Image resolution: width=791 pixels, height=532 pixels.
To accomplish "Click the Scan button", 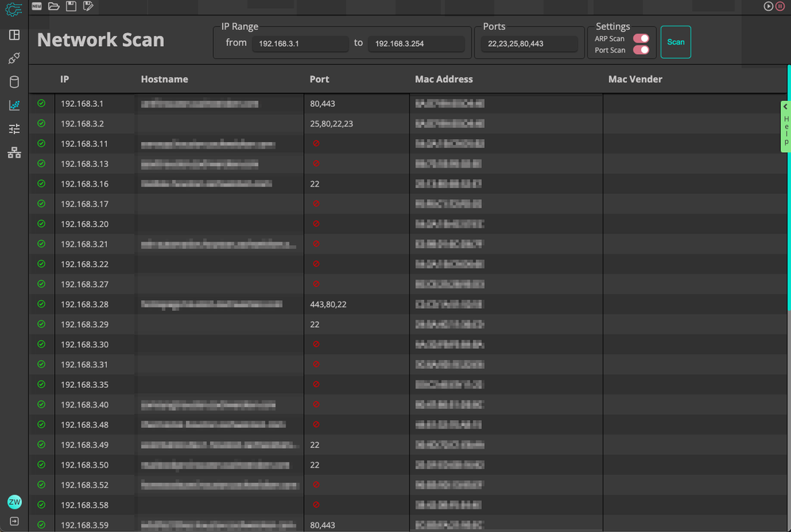I will [x=675, y=42].
